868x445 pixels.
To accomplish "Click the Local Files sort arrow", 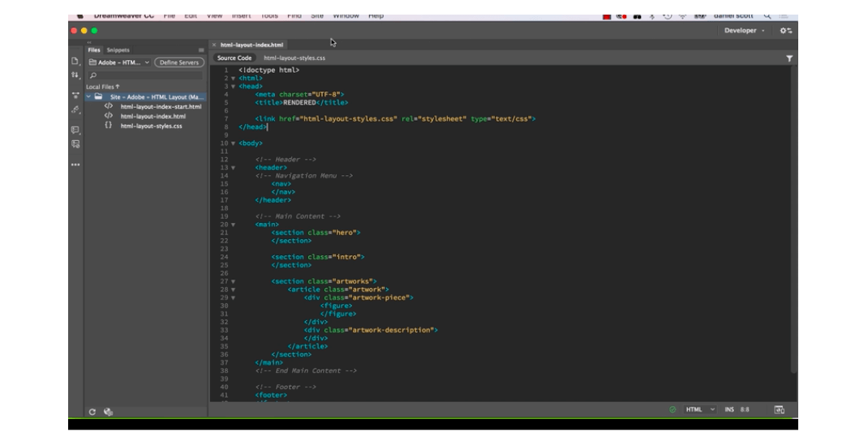I will click(118, 87).
